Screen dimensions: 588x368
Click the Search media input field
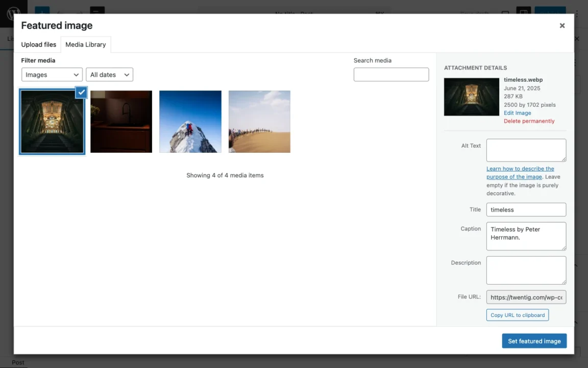pyautogui.click(x=391, y=74)
